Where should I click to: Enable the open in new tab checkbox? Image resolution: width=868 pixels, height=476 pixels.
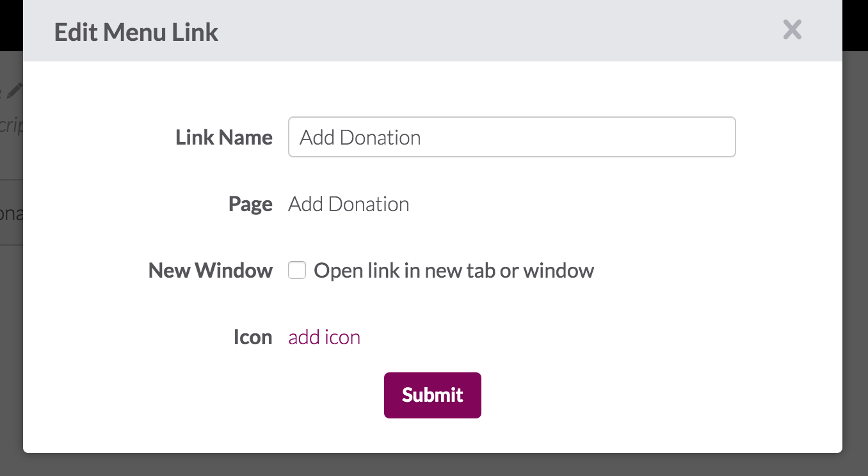(297, 270)
